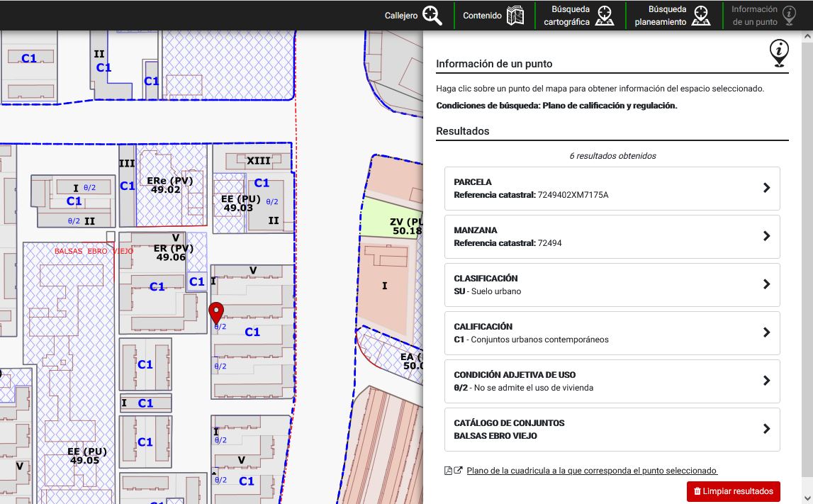Viewport: 813px width, 504px height.
Task: Click the Búsqueda cartográfica icon
Action: (x=604, y=16)
